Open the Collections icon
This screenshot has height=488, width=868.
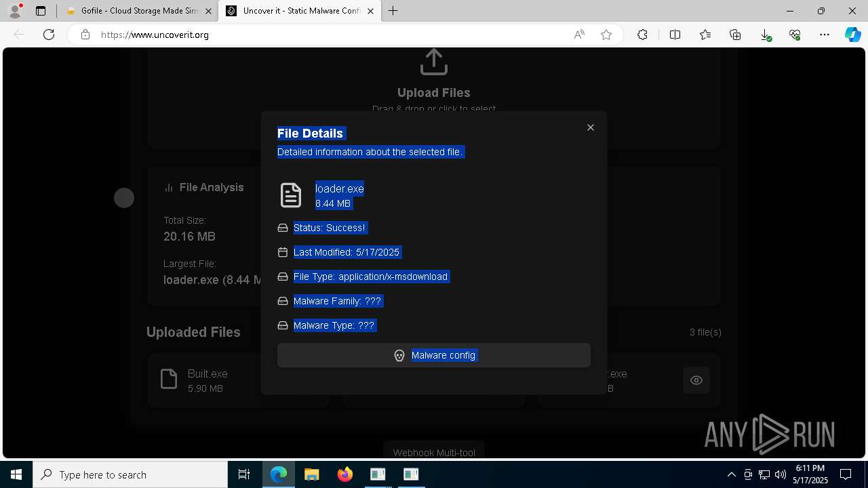pyautogui.click(x=735, y=35)
